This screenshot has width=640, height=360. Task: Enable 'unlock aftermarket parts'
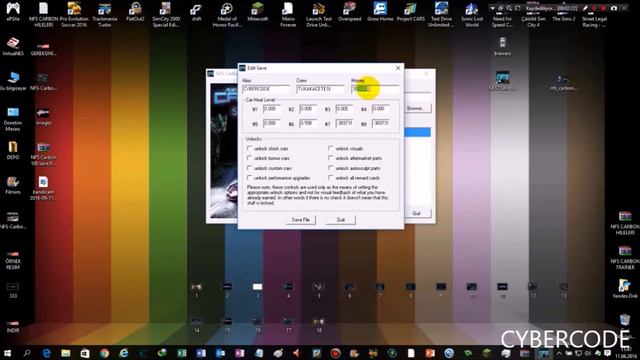[331, 158]
